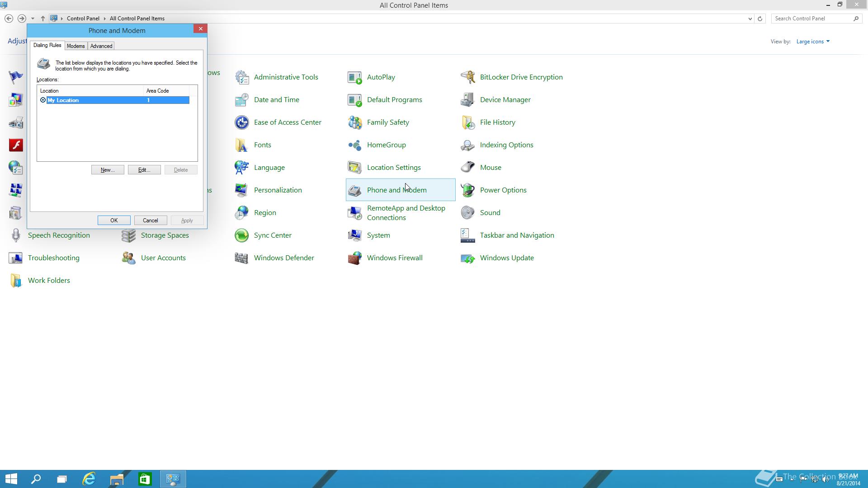Open the Windows Start button

click(11, 479)
